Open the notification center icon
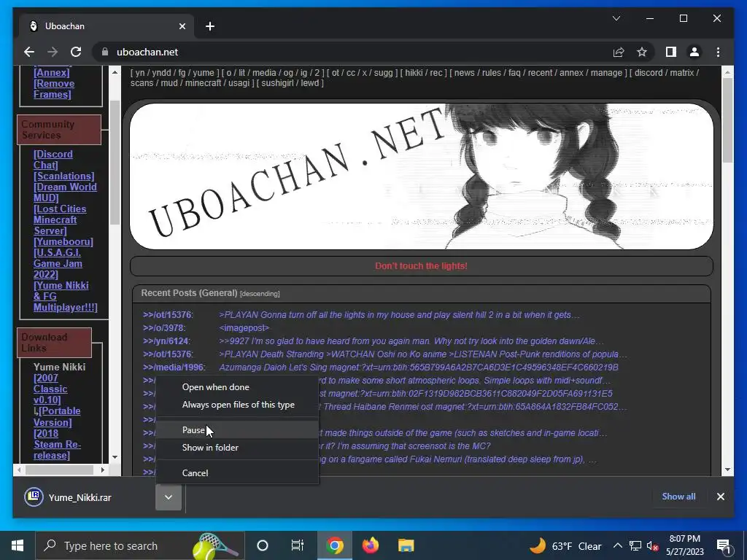The image size is (747, 560). point(724,546)
